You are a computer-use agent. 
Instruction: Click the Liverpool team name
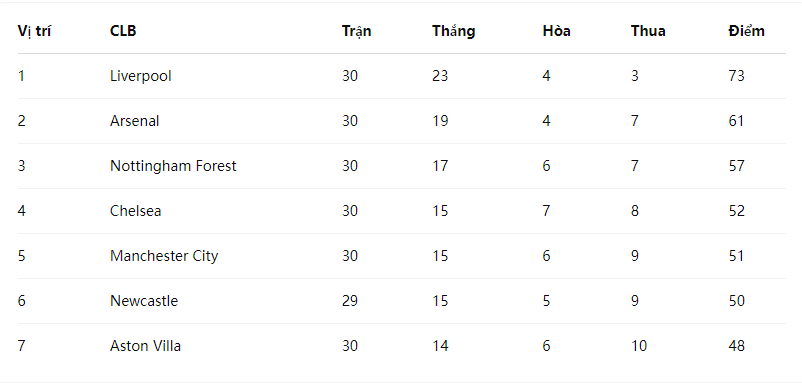[141, 76]
